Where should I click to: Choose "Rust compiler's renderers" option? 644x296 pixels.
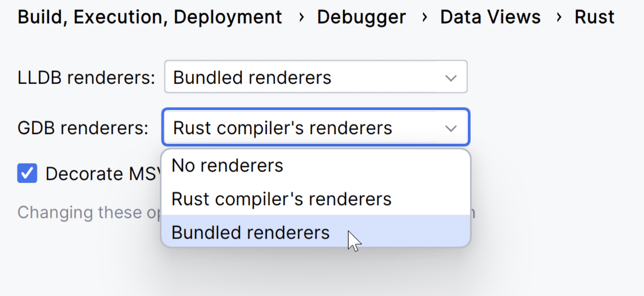tap(281, 198)
